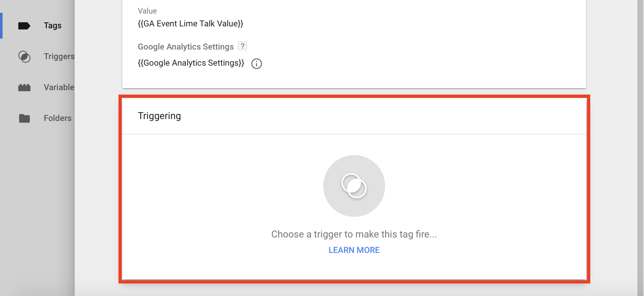The image size is (644, 296).
Task: Click the Google Analytics Settings label
Action: 186,47
